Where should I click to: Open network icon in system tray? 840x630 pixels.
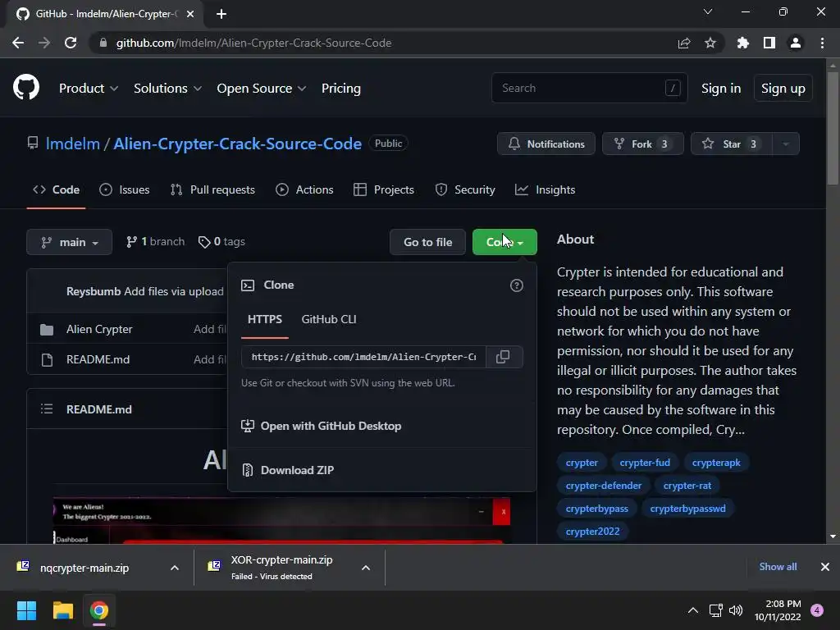(715, 610)
